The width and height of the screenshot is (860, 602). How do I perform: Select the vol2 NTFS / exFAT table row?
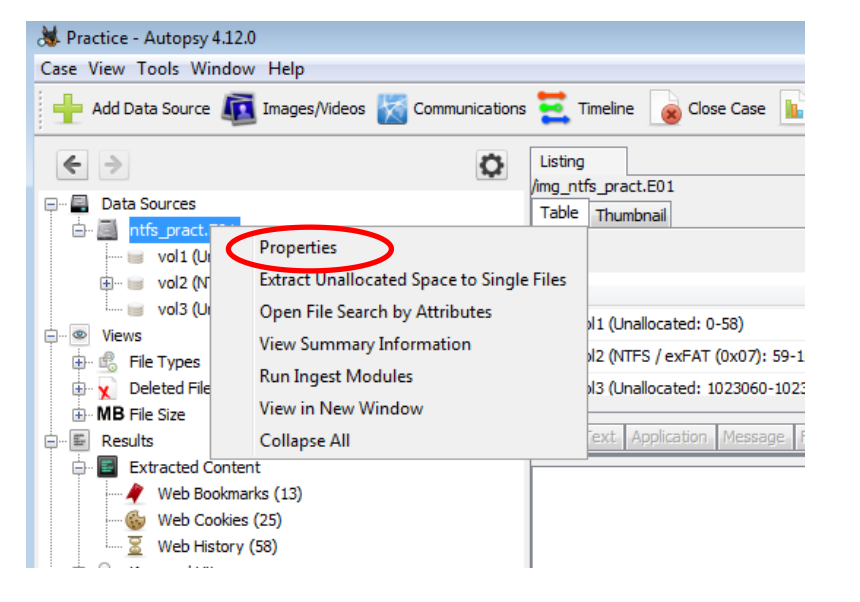click(696, 356)
